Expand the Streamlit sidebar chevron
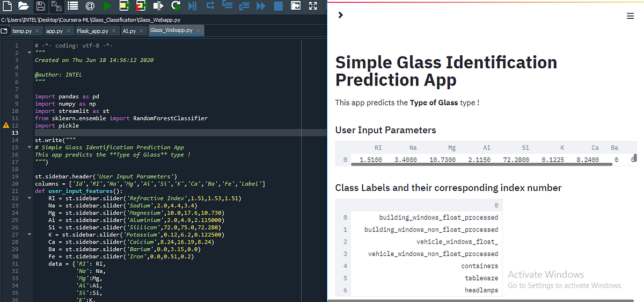Screen dimensions: 644x302 [340, 15]
